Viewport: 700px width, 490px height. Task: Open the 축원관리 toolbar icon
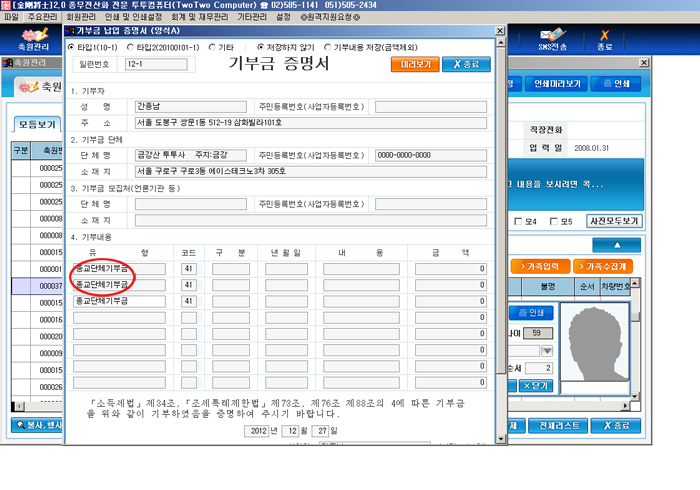33,39
